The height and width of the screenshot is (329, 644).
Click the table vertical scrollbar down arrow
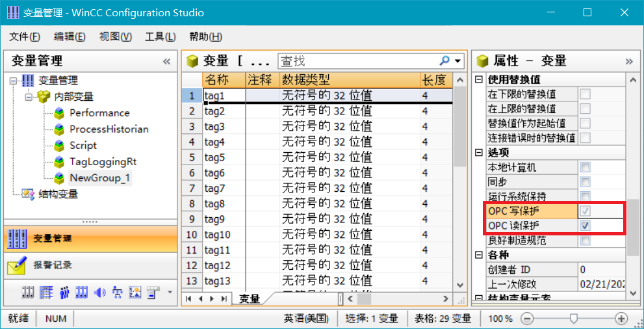(459, 285)
